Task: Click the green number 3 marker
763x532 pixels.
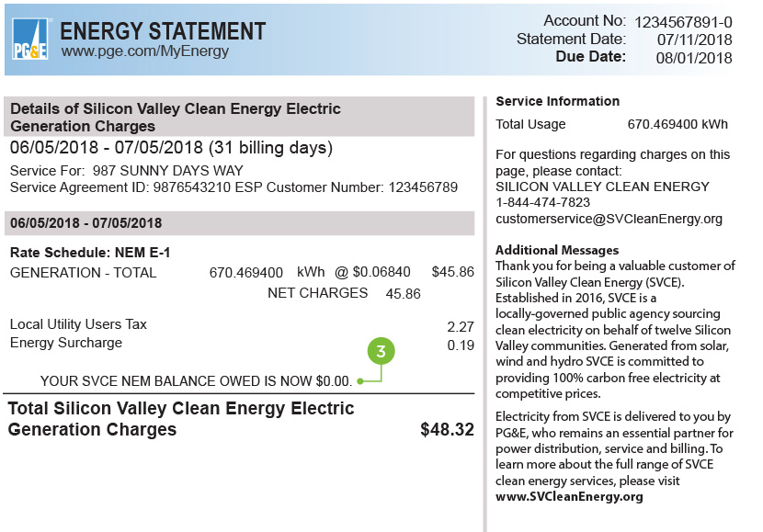Action: point(381,351)
